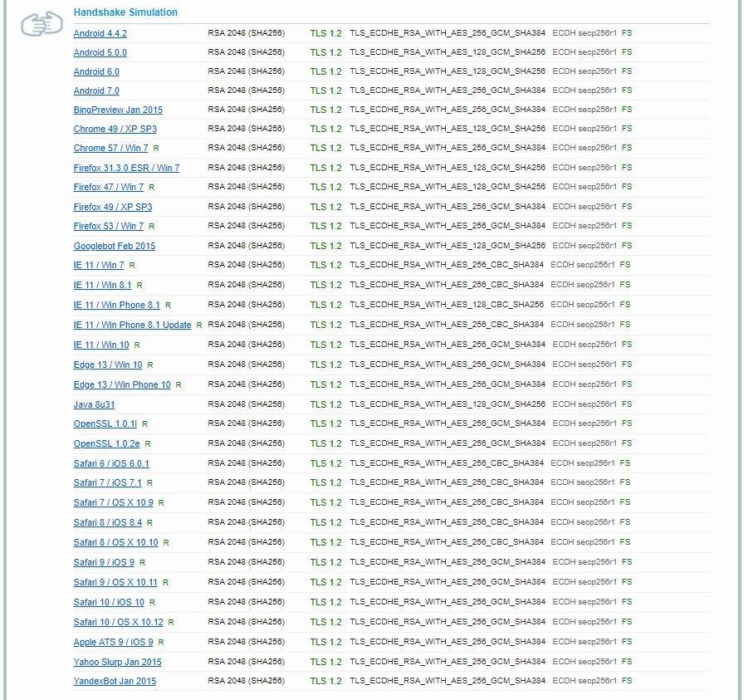Click the cipher suite text in the Safari 8 / OS X 10.10 row
The height and width of the screenshot is (700, 748).
pos(447,542)
